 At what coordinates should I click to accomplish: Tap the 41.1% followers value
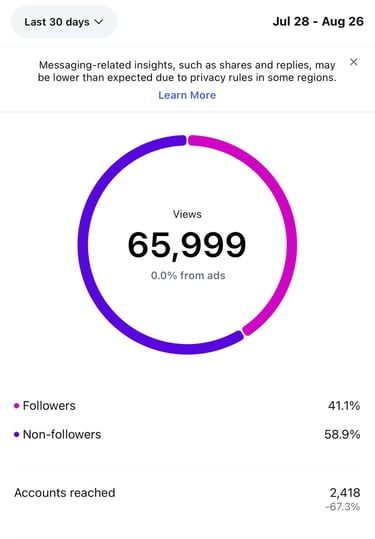pyautogui.click(x=344, y=406)
